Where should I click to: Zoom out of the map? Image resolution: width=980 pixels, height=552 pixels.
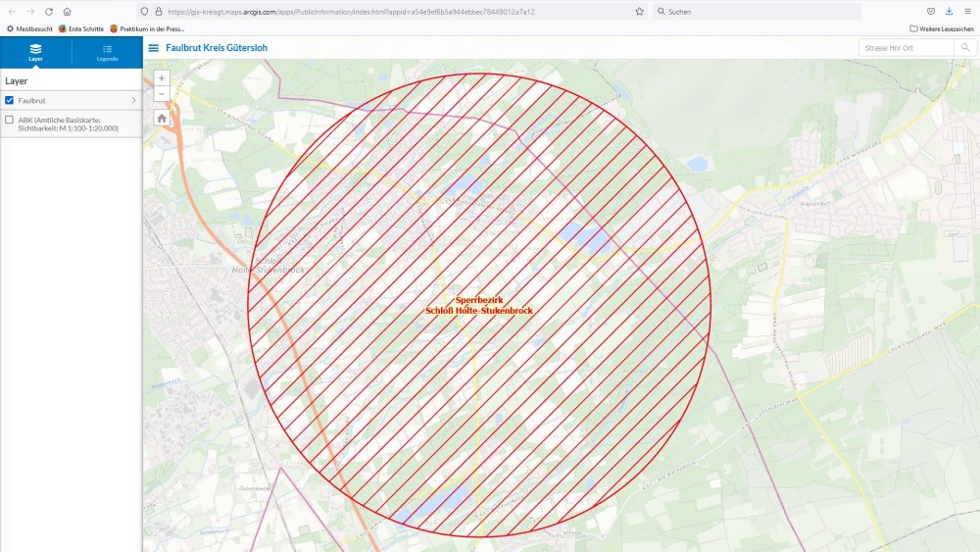(162, 94)
